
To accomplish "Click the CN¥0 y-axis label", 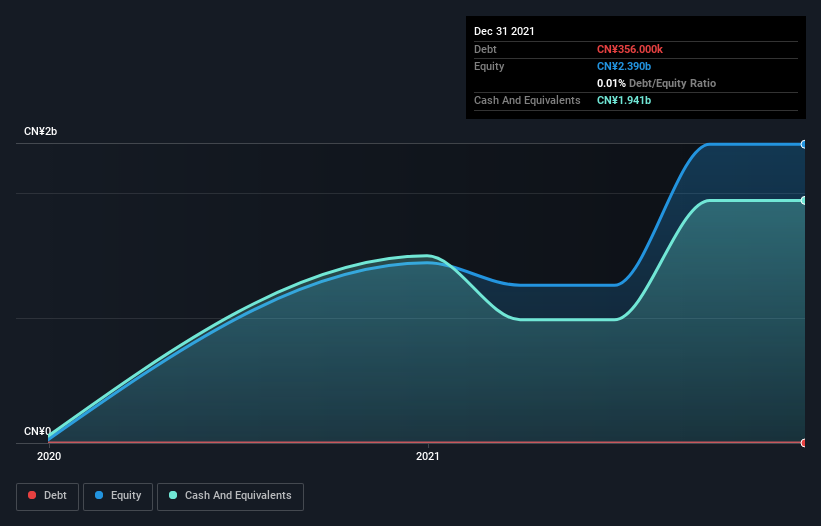I will [x=37, y=431].
